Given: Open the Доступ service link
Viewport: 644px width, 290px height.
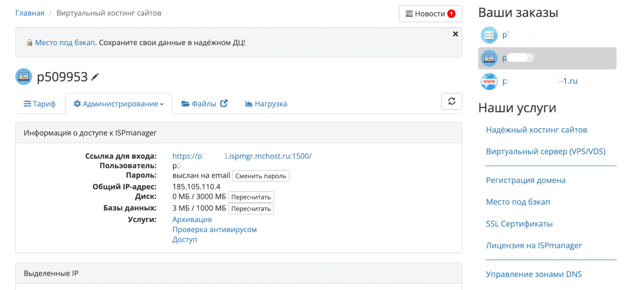Looking at the screenshot, I should coord(185,239).
